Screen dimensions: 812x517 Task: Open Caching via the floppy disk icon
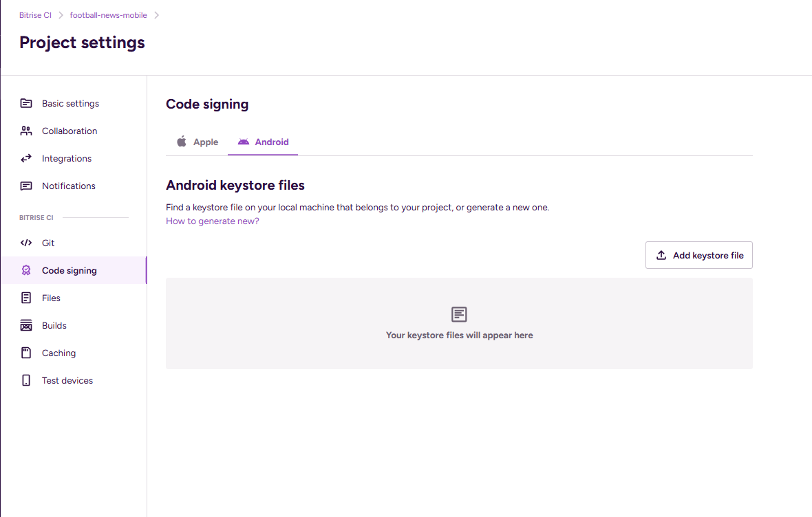tap(25, 353)
